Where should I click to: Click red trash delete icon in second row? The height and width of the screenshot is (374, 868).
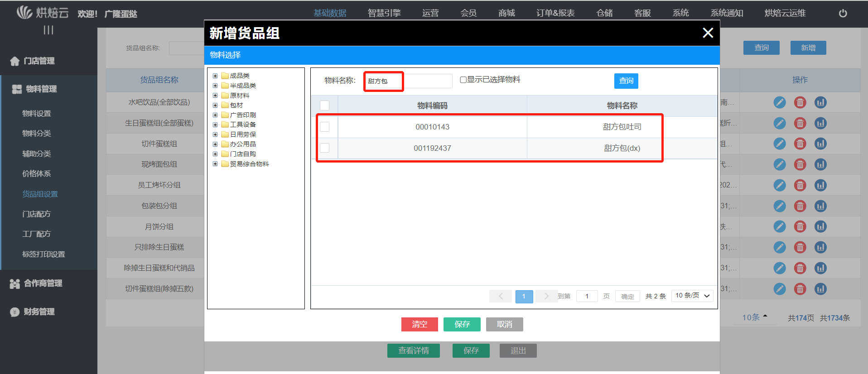pyautogui.click(x=800, y=123)
